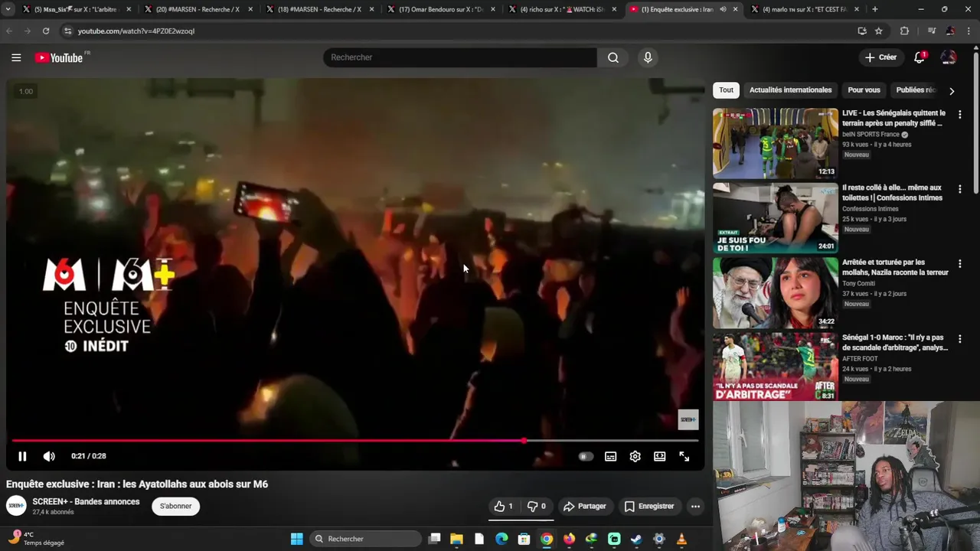Share the video via Partager
This screenshot has height=551, width=980.
click(x=584, y=506)
